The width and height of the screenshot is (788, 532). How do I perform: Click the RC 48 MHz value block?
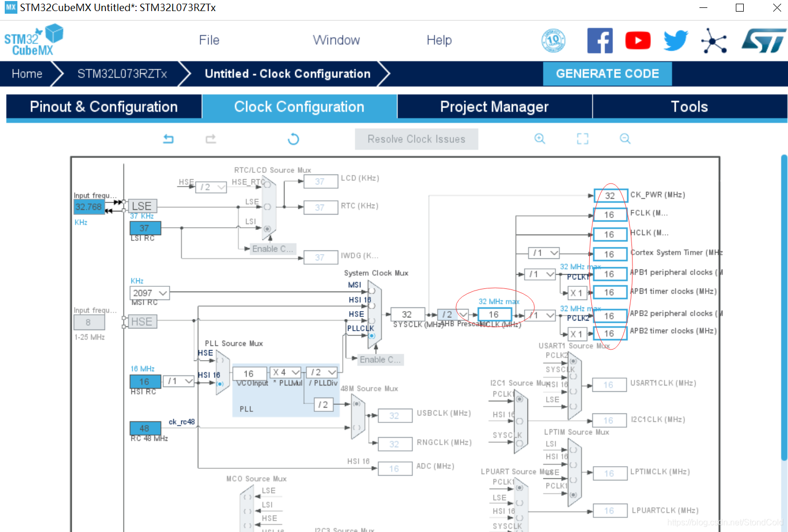tap(145, 428)
